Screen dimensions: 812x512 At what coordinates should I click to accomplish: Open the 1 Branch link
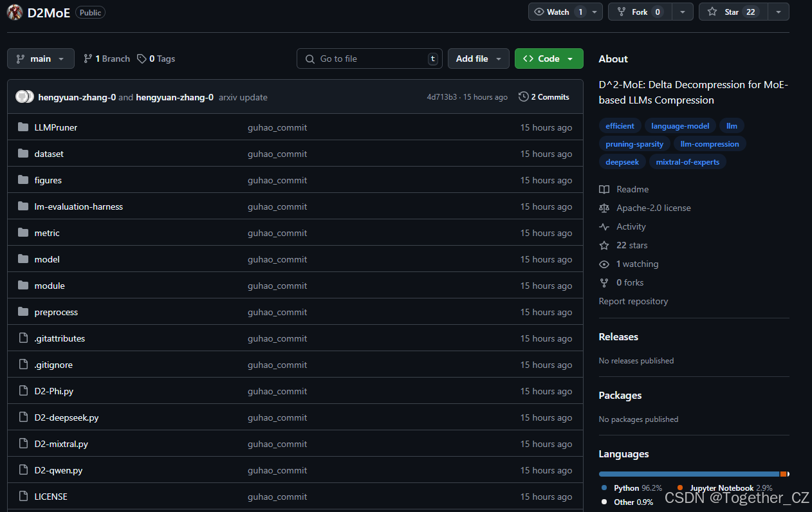(x=107, y=59)
